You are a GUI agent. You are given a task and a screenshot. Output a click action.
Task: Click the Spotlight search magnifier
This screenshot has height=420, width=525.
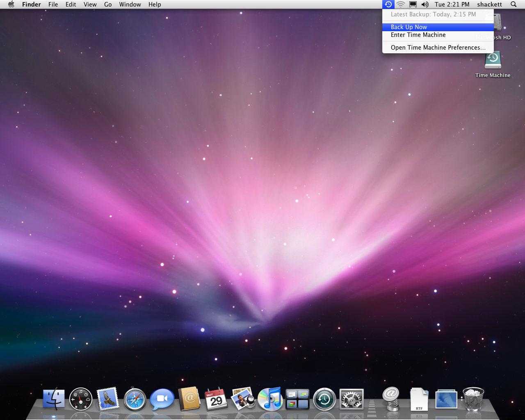(x=514, y=5)
